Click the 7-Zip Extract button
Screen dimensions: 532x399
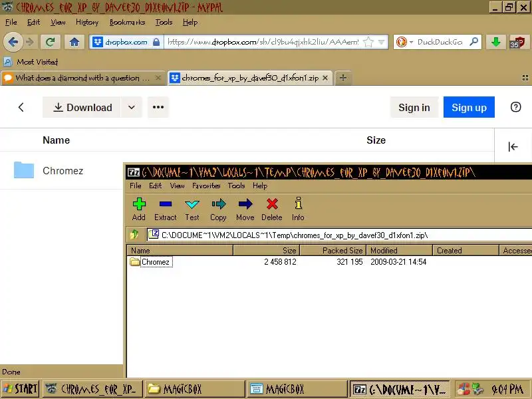tap(165, 209)
